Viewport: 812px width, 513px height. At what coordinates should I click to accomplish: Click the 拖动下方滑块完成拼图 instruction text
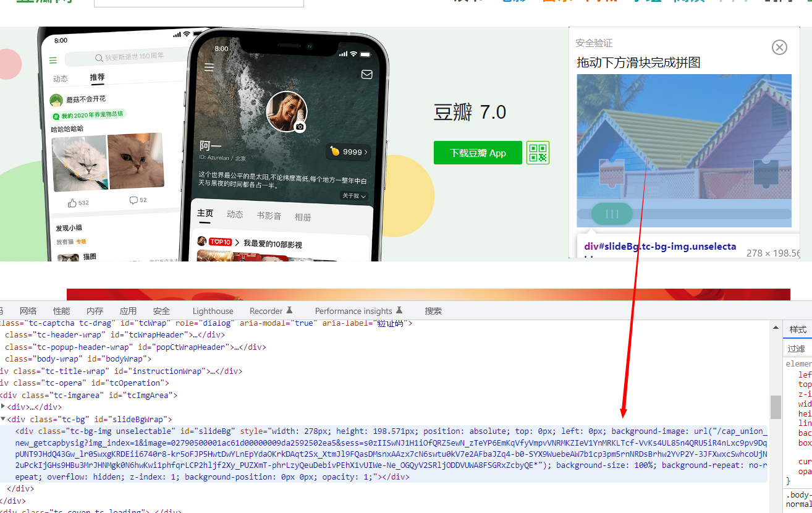click(x=638, y=62)
